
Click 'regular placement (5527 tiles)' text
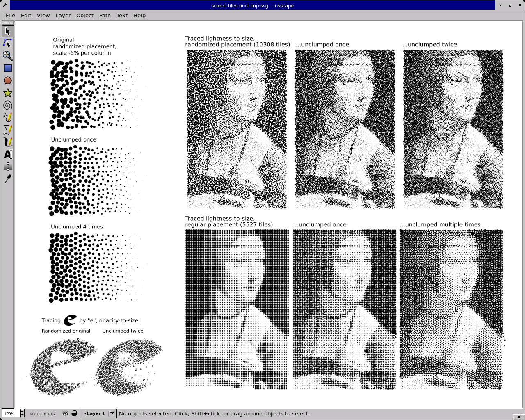point(229,224)
